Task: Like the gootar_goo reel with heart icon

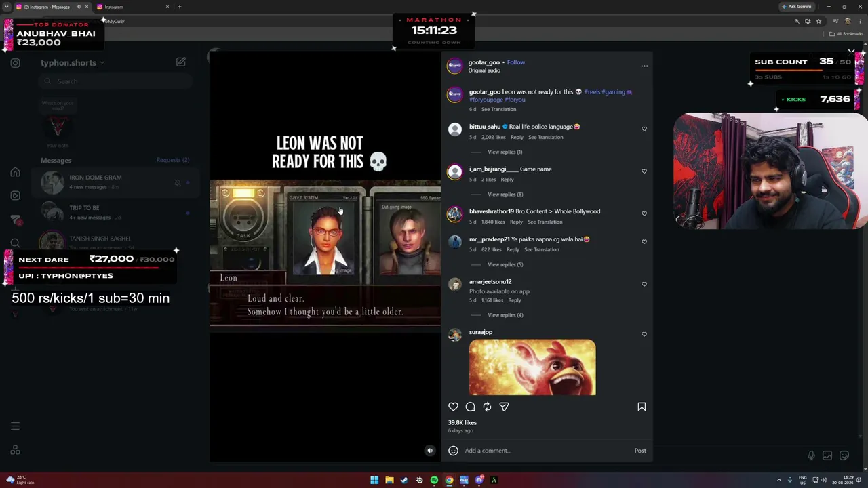Action: tap(453, 407)
